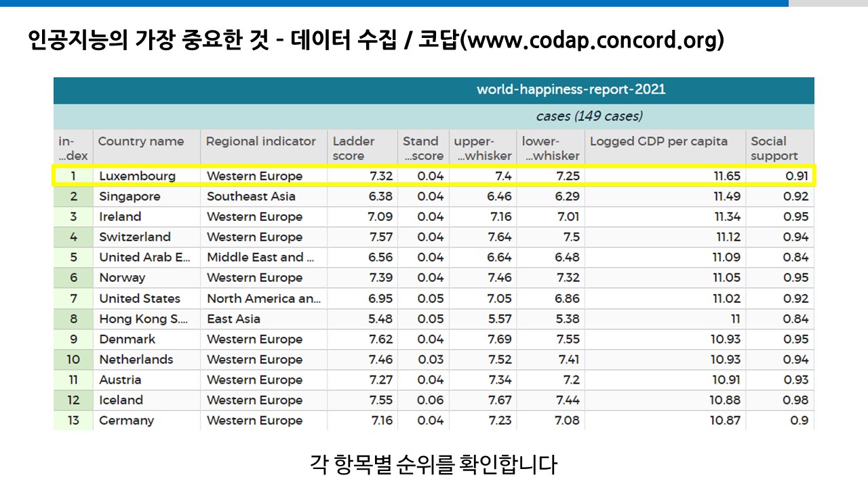The width and height of the screenshot is (868, 488).
Task: Select the Norway country cell
Action: [x=146, y=278]
